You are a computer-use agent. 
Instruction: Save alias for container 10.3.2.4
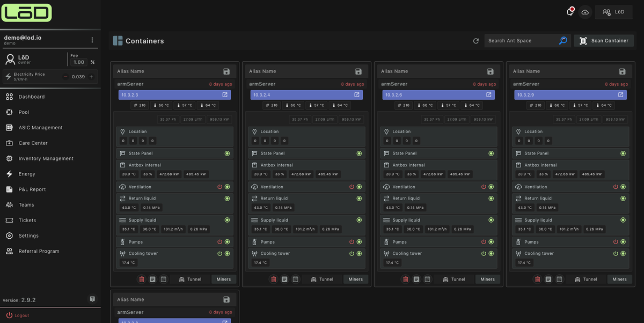coord(358,71)
